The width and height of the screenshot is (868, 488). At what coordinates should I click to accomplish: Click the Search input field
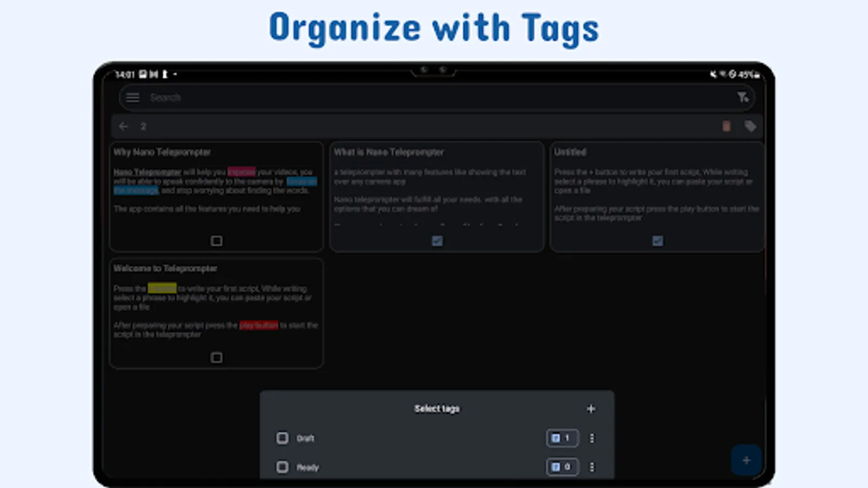coord(437,98)
